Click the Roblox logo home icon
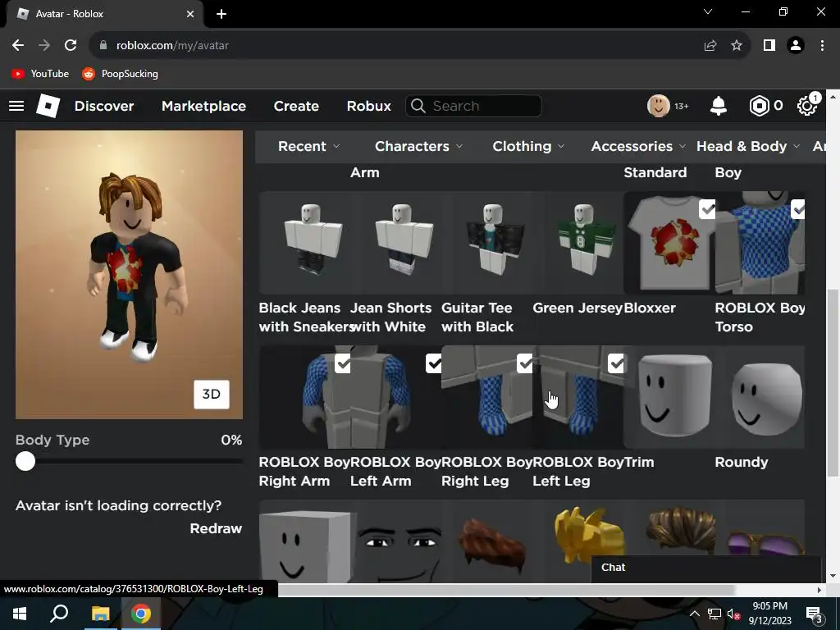840x630 pixels. 48,106
